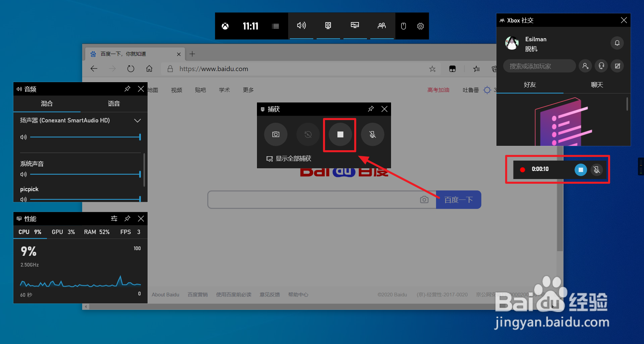This screenshot has height=344, width=644.
Task: Take a screenshot with the camera button
Action: pyautogui.click(x=276, y=134)
